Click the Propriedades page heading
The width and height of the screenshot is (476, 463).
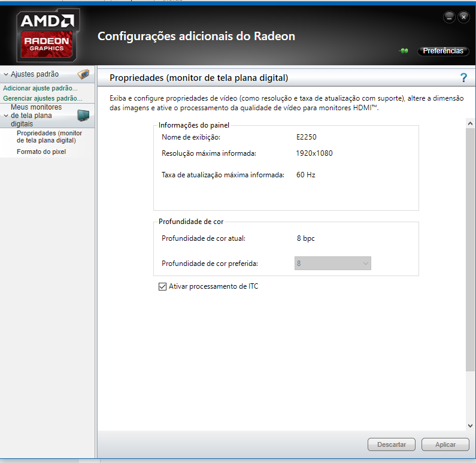tap(199, 78)
